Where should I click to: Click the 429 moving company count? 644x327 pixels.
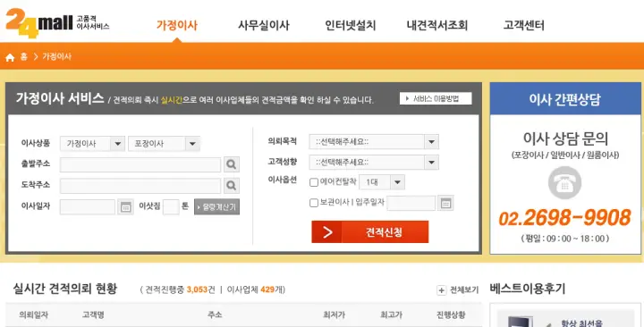(x=267, y=289)
